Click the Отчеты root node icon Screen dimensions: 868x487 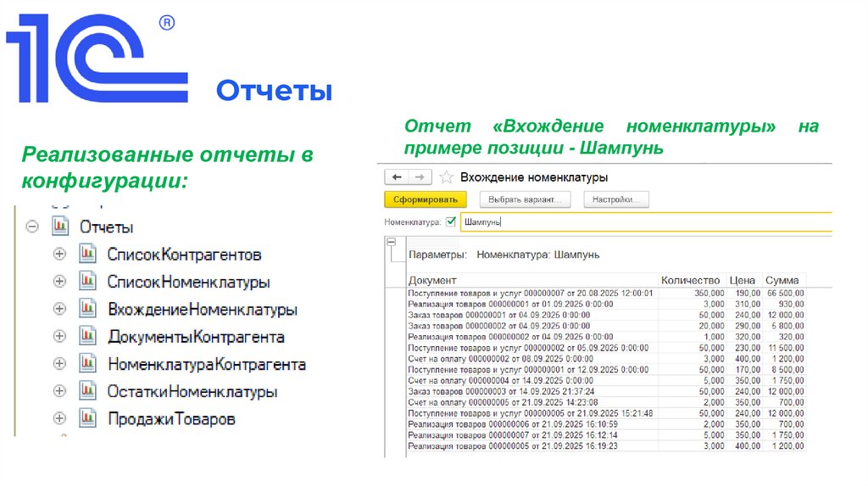60,226
